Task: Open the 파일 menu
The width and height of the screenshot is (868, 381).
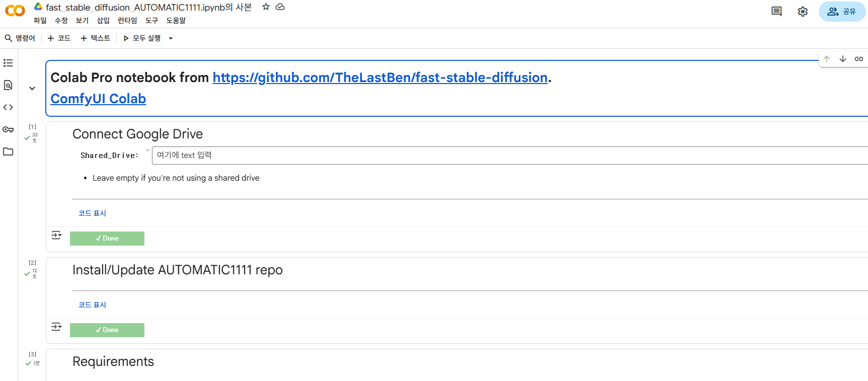Action: (x=40, y=21)
